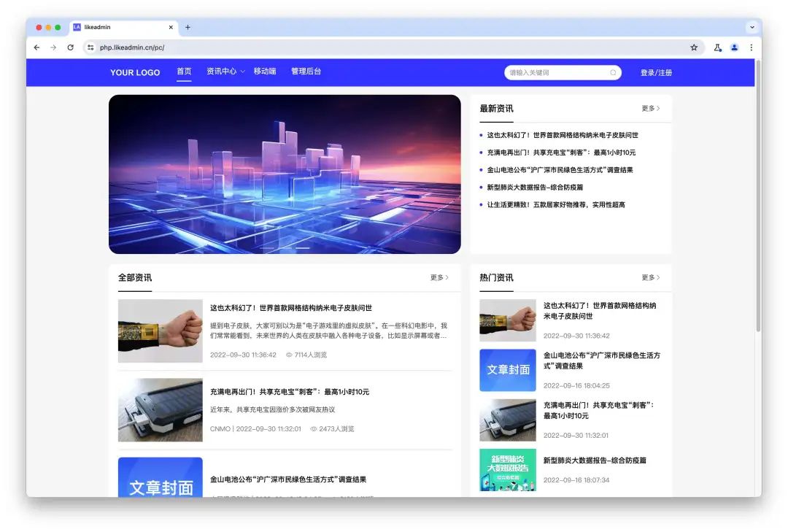The width and height of the screenshot is (788, 532).
Task: Click the search magnifier icon in the keyword box
Action: click(x=613, y=72)
